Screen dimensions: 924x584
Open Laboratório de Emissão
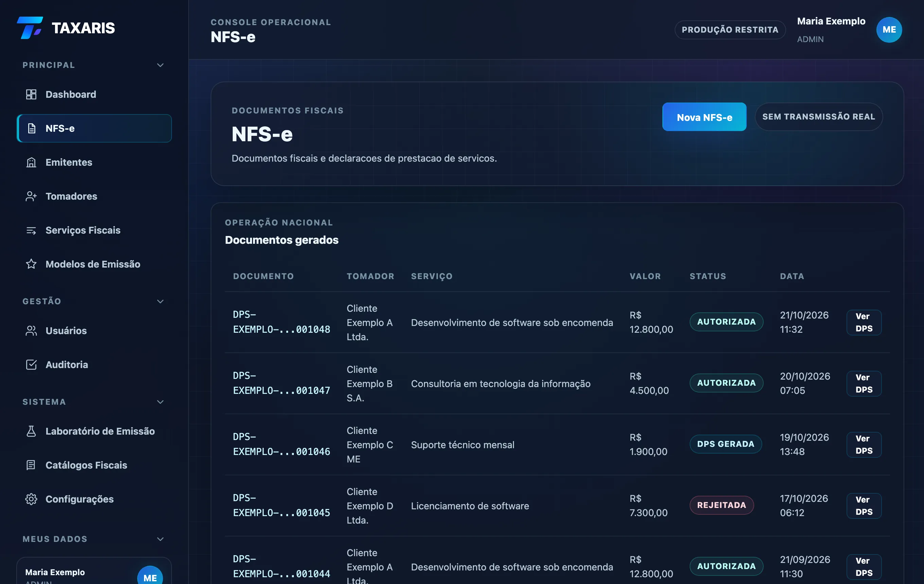(x=94, y=431)
